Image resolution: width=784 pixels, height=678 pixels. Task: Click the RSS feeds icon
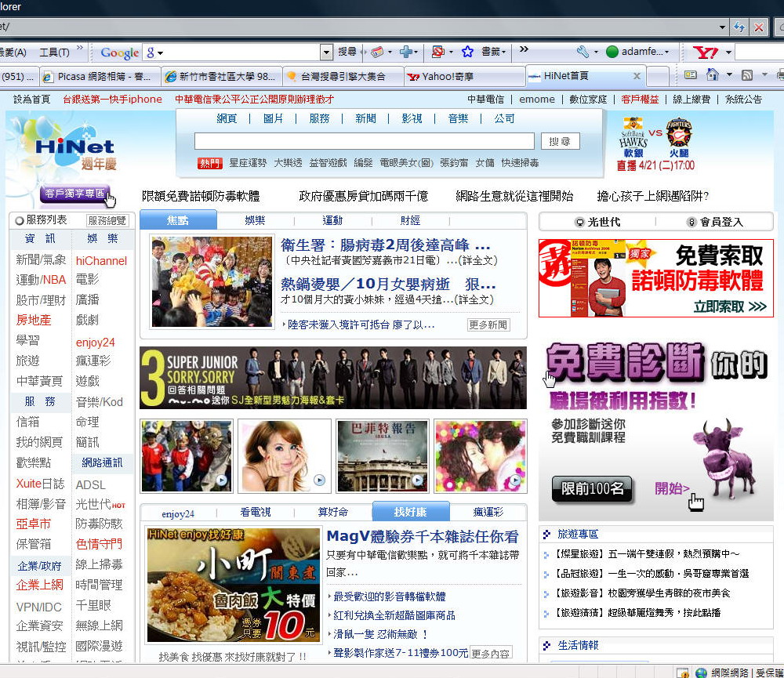[x=747, y=75]
